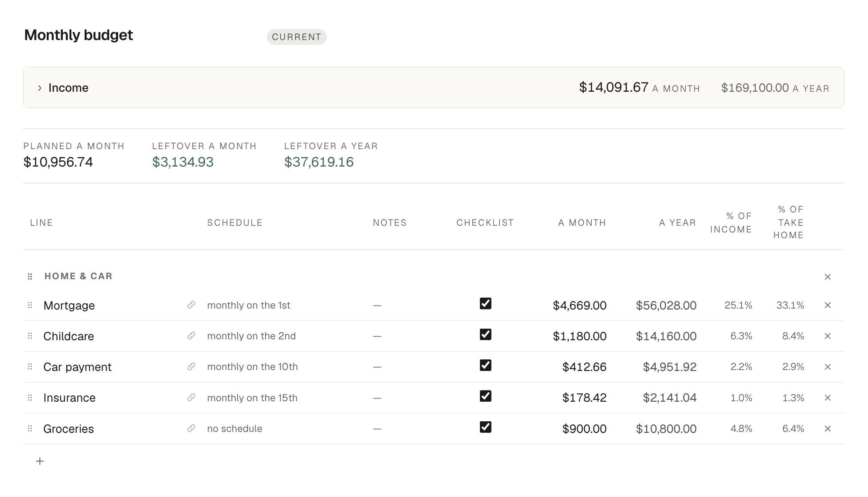Toggle the Groceries checklist box
The image size is (868, 497).
click(x=485, y=427)
